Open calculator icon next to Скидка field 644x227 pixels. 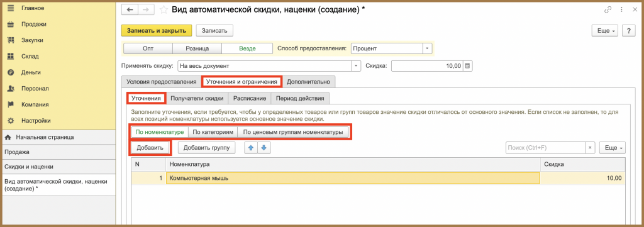click(468, 65)
